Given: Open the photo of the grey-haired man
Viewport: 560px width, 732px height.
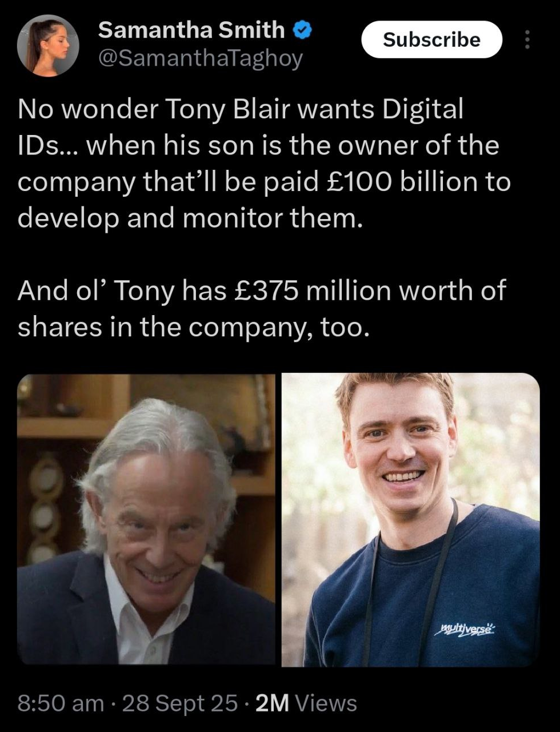Looking at the screenshot, I should [146, 520].
